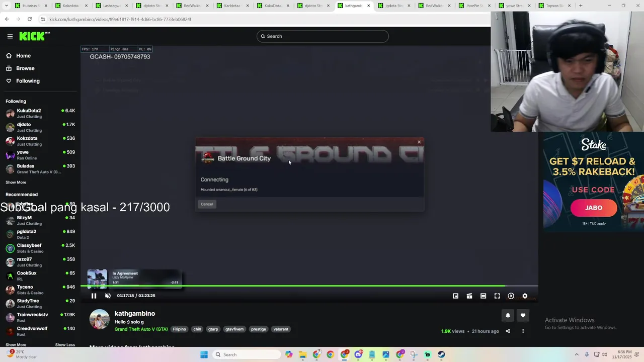This screenshot has height=362, width=644.
Task: Reload the page with refresh icon
Action: pos(30,19)
